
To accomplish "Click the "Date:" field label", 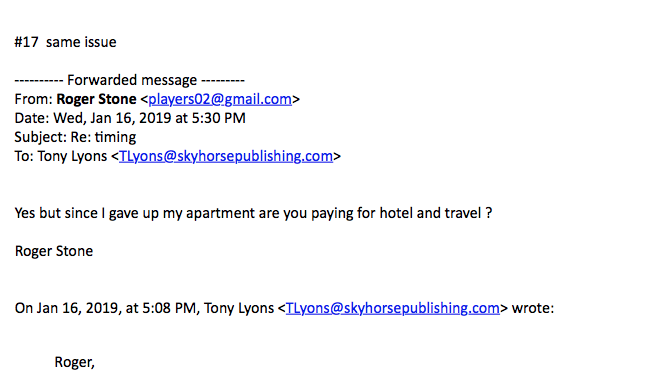I will [x=32, y=118].
